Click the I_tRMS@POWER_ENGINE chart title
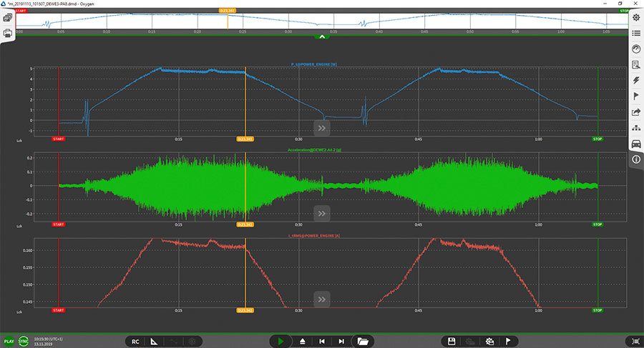The image size is (644, 348). coord(314,236)
